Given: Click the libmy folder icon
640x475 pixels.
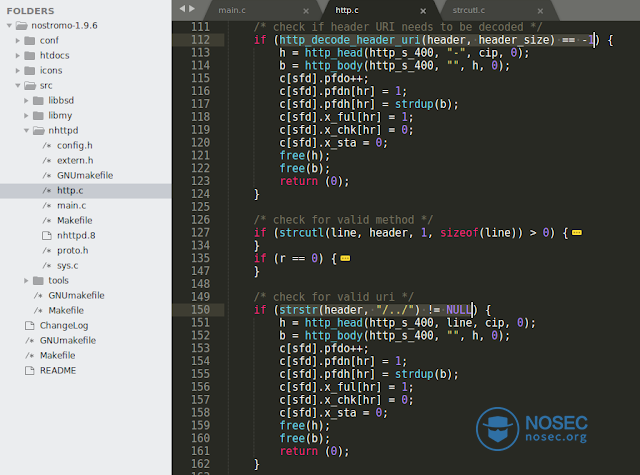Looking at the screenshot, I should coord(38,115).
